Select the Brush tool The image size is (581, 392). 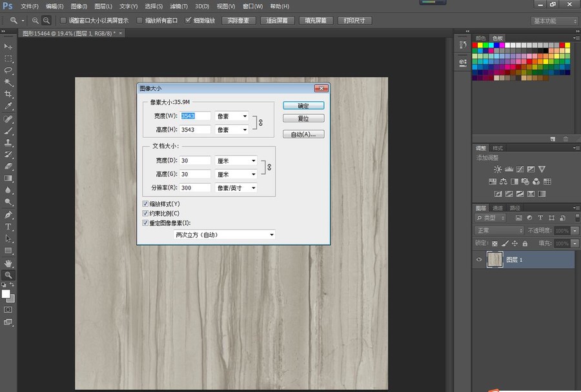8,131
